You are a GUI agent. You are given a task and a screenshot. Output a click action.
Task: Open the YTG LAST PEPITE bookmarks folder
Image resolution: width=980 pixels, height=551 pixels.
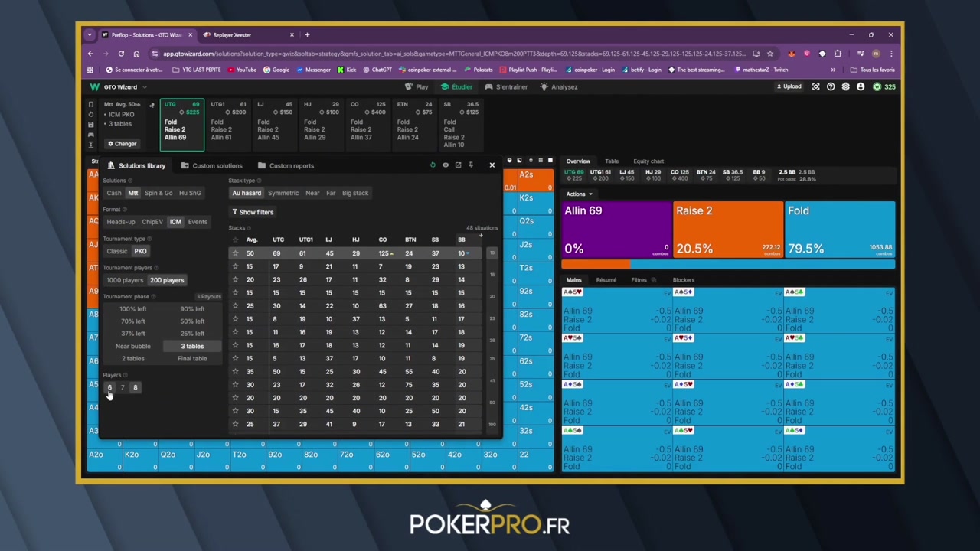pos(198,70)
